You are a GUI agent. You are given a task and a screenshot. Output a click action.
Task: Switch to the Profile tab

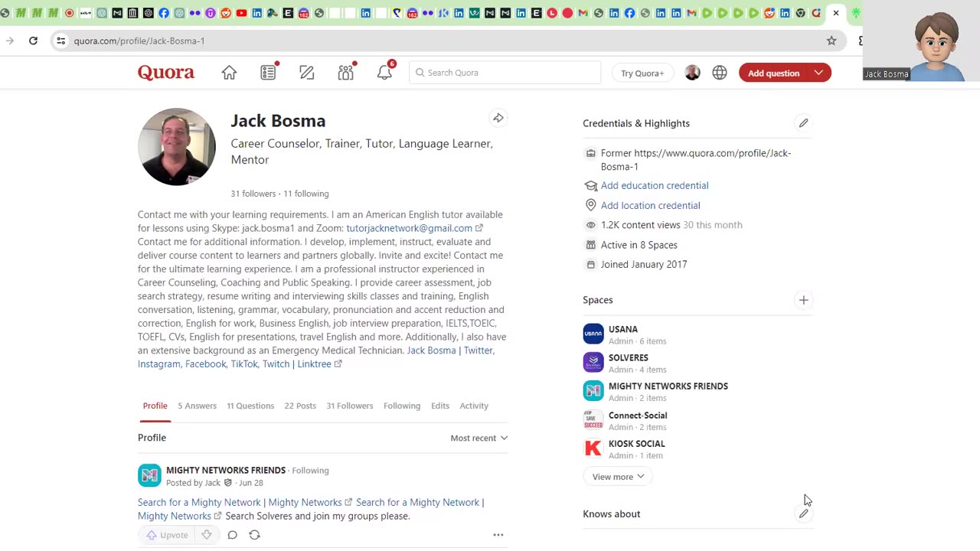coord(155,406)
